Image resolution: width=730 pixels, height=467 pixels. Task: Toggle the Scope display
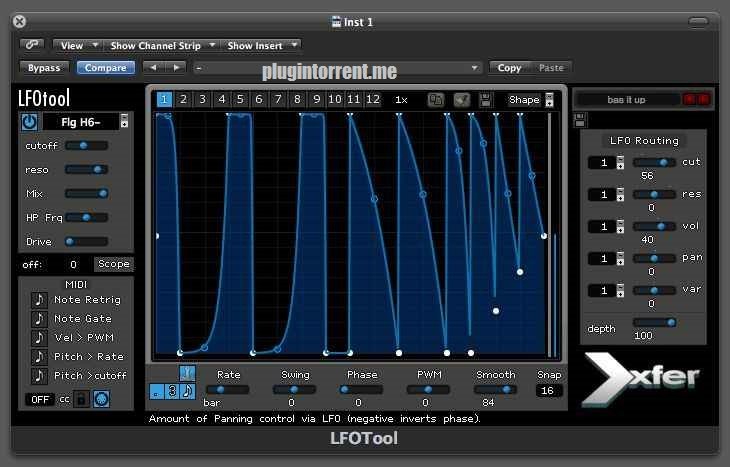coord(114,264)
